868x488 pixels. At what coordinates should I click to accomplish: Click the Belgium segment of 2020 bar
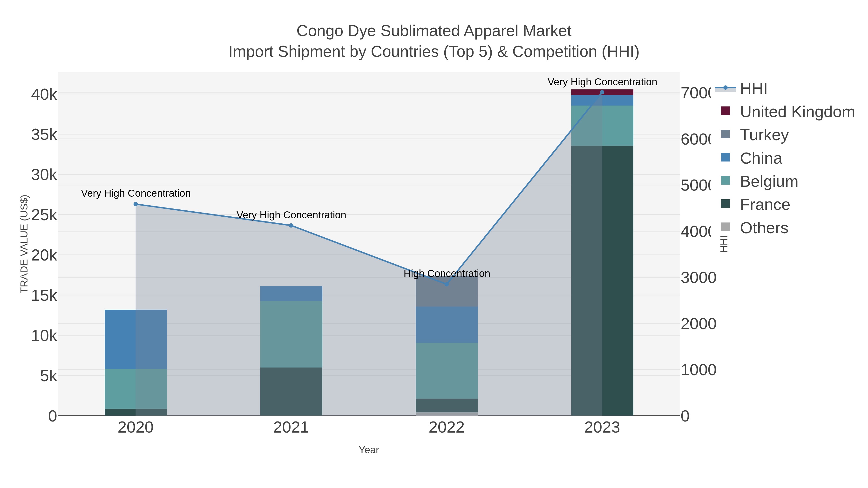(x=136, y=389)
